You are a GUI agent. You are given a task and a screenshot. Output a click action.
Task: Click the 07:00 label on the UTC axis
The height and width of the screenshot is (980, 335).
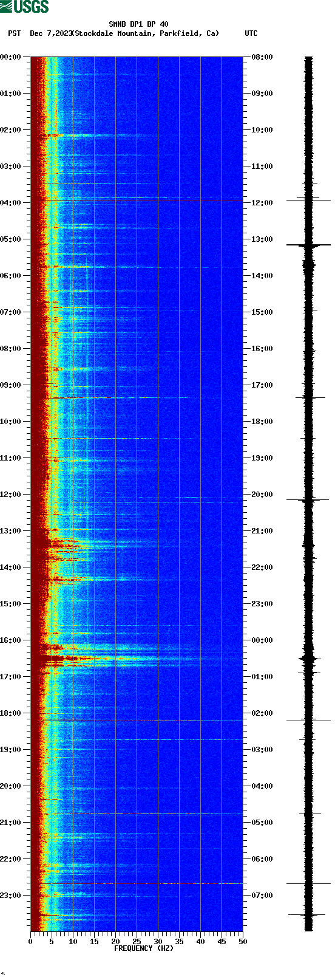(x=262, y=896)
